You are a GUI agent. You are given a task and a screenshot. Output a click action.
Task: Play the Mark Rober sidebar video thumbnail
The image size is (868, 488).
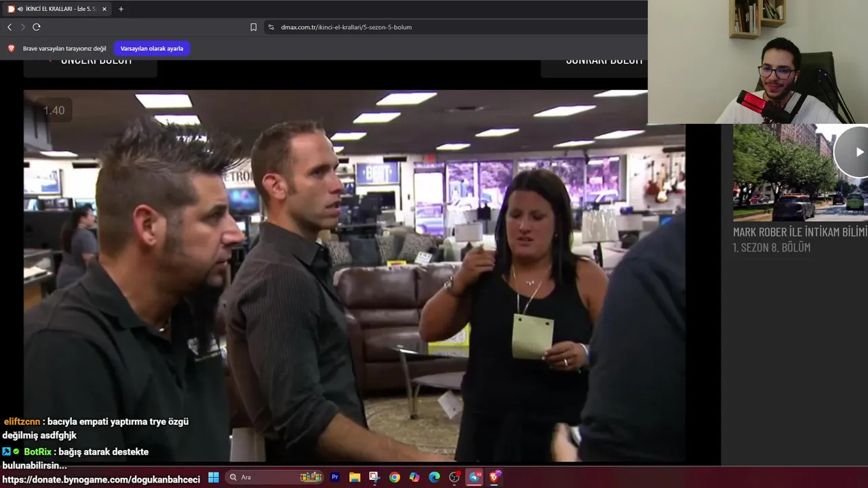click(x=800, y=172)
